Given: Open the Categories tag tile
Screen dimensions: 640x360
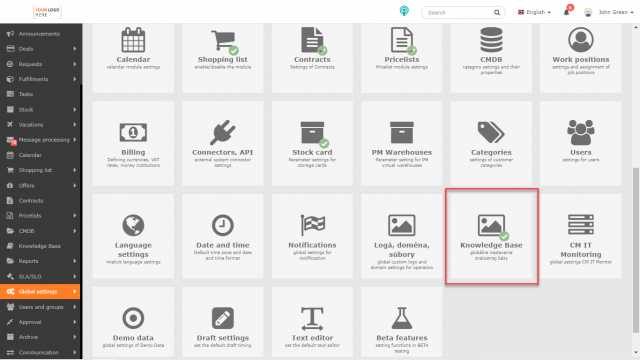Looking at the screenshot, I should (x=491, y=143).
